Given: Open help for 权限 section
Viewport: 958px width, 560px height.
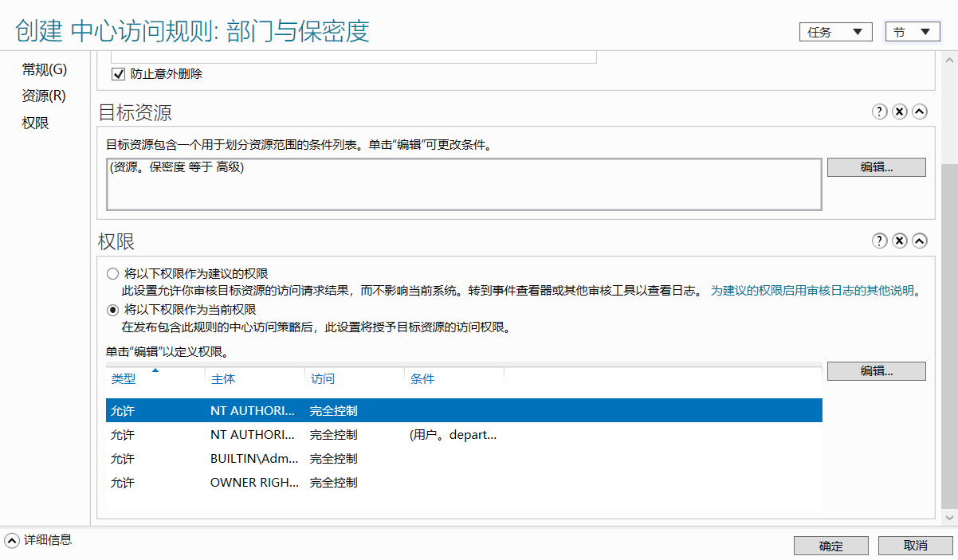Looking at the screenshot, I should pos(880,241).
